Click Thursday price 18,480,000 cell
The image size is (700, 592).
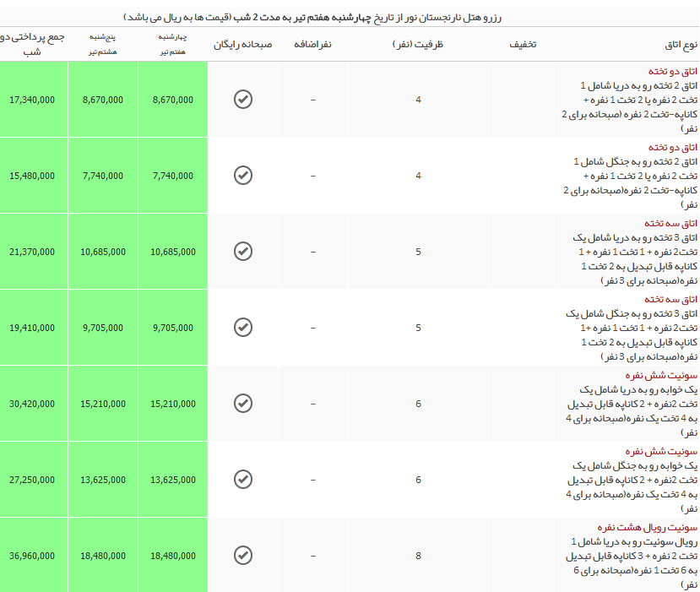(x=103, y=555)
